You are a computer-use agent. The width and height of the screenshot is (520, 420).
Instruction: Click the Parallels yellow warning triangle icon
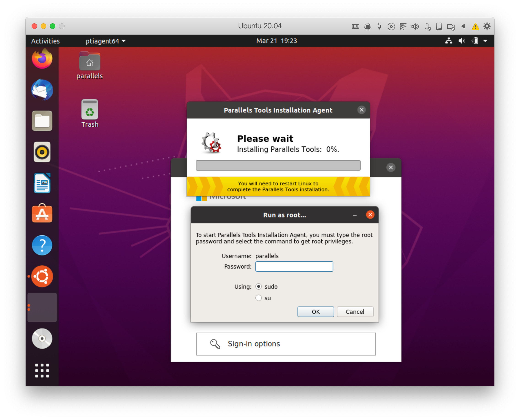(x=475, y=26)
